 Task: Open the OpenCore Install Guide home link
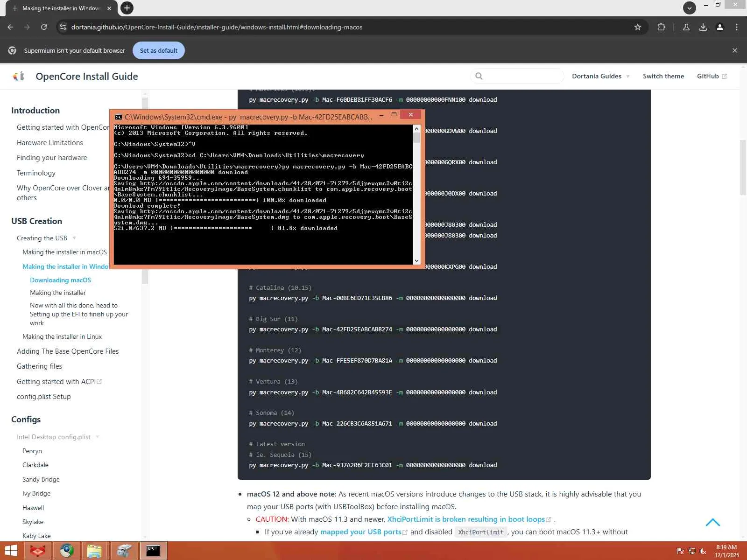click(x=87, y=76)
